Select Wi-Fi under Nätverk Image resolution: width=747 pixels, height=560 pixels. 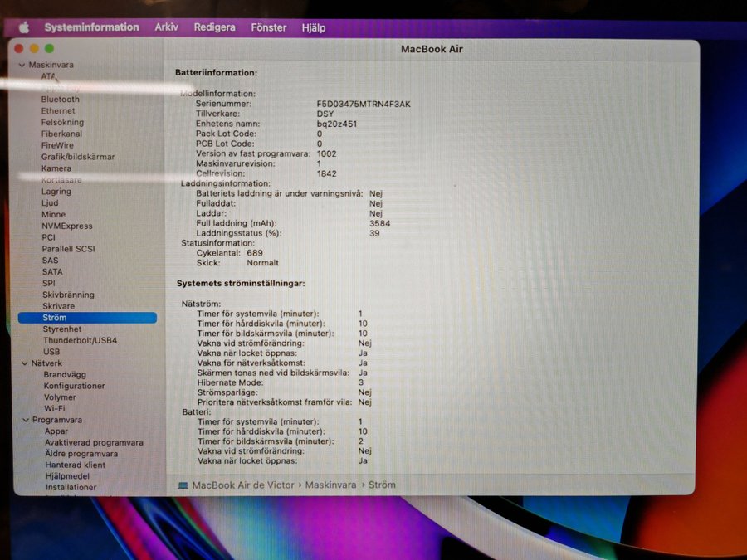point(54,409)
